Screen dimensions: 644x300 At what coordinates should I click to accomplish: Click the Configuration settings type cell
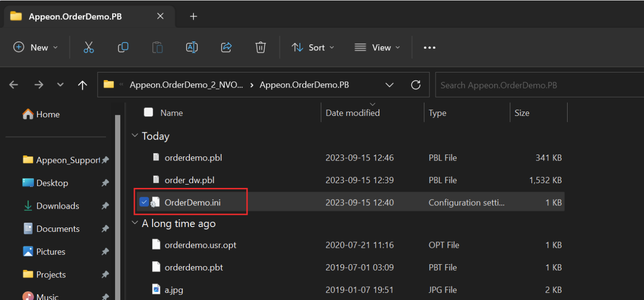point(466,203)
